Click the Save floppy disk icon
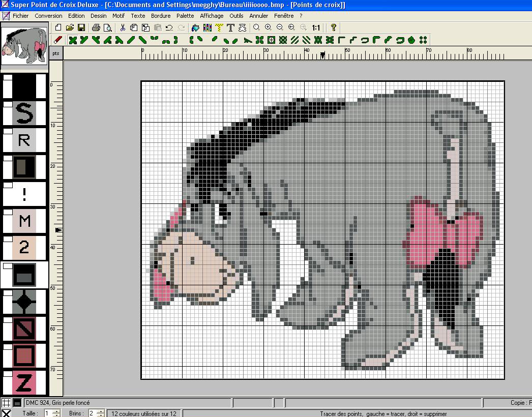The height and width of the screenshot is (417, 532). click(x=81, y=27)
